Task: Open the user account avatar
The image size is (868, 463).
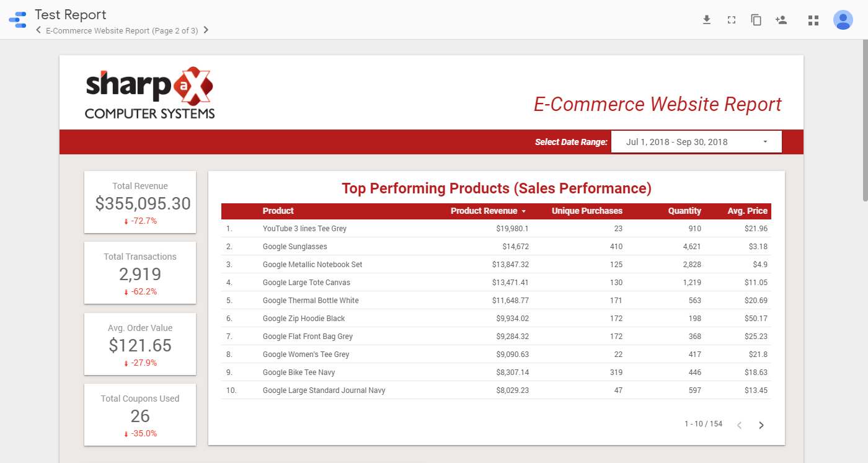Action: 843,20
